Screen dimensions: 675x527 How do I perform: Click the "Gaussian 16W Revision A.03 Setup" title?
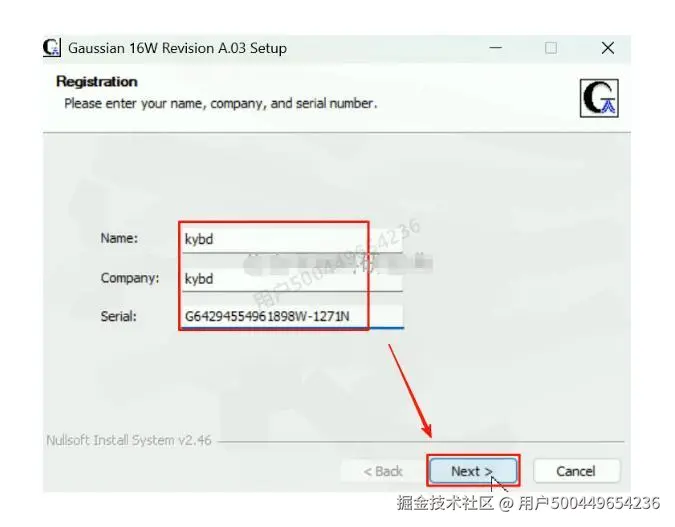177,48
